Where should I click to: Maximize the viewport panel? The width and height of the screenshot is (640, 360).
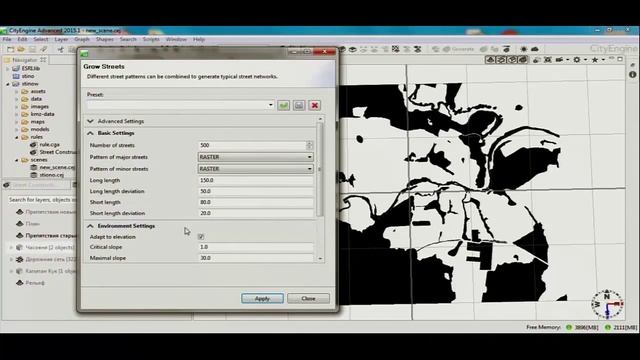[x=620, y=60]
